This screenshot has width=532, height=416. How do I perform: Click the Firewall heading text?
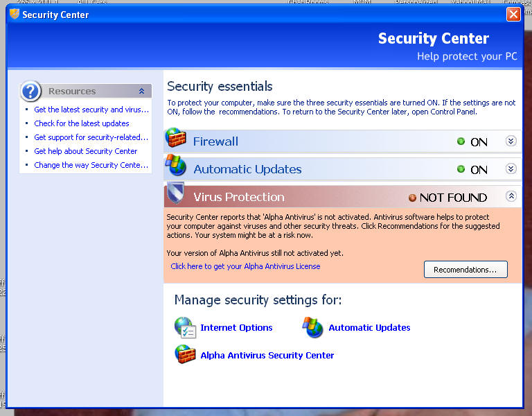[215, 141]
